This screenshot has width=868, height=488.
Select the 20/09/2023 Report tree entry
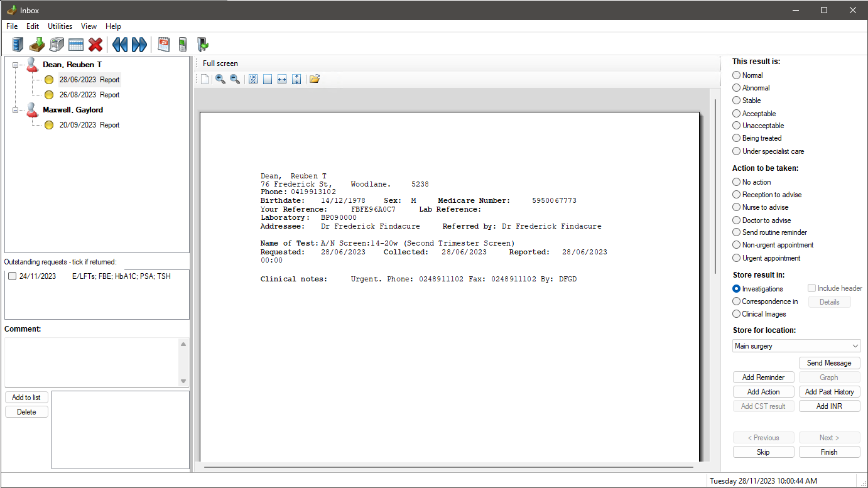point(89,125)
